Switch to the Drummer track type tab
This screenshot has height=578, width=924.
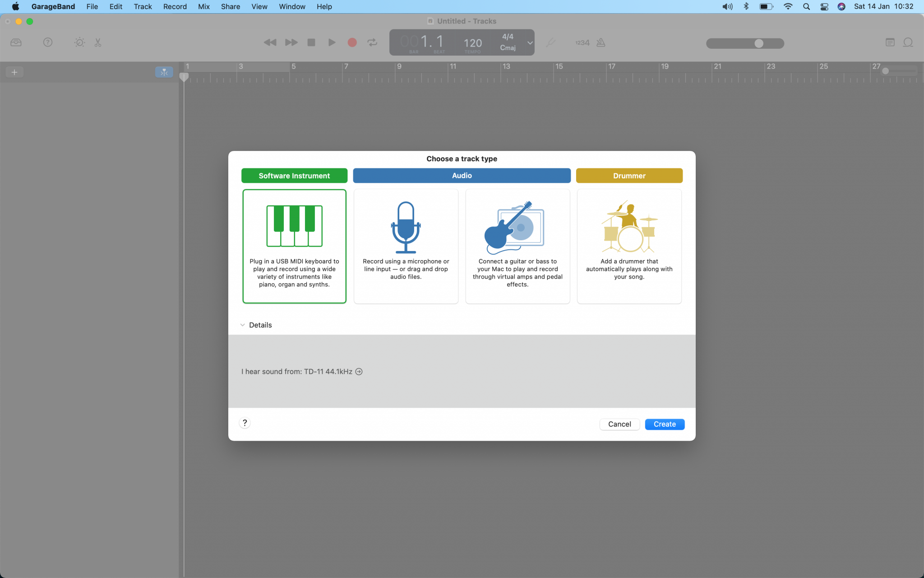coord(629,176)
